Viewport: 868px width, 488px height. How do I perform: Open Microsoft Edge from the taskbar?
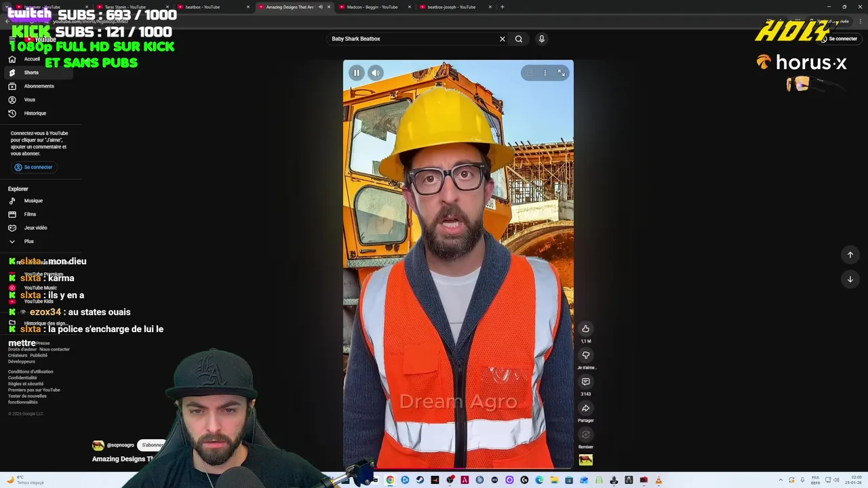pos(539,480)
